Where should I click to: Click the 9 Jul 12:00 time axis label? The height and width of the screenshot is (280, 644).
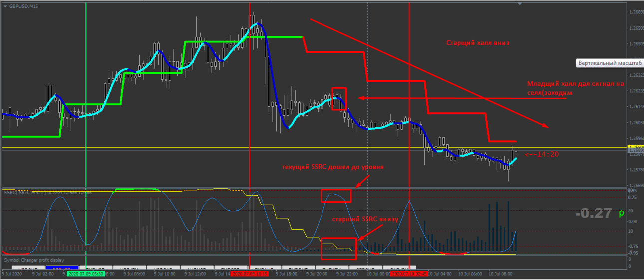point(196,274)
